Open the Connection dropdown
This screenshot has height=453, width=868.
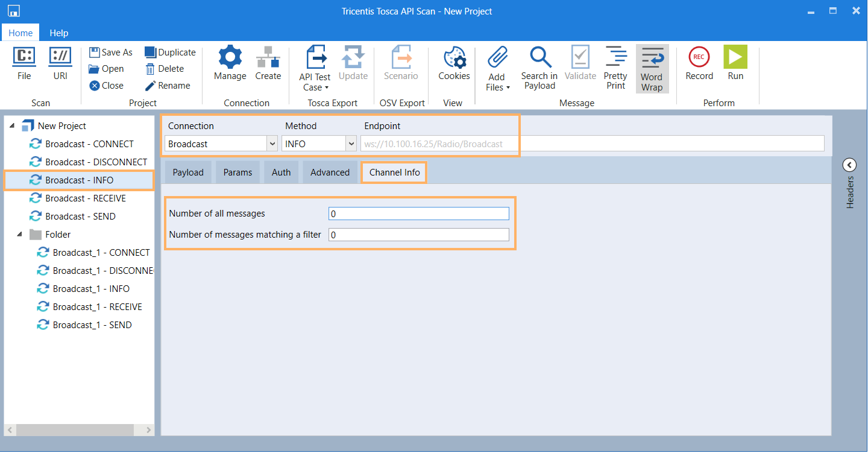[x=271, y=144]
